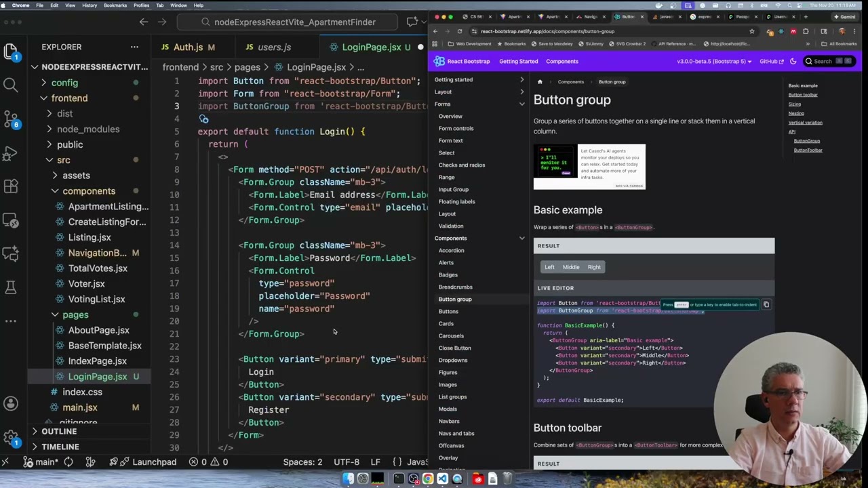Open Run and Debug view
The height and width of the screenshot is (488, 868).
(x=10, y=152)
